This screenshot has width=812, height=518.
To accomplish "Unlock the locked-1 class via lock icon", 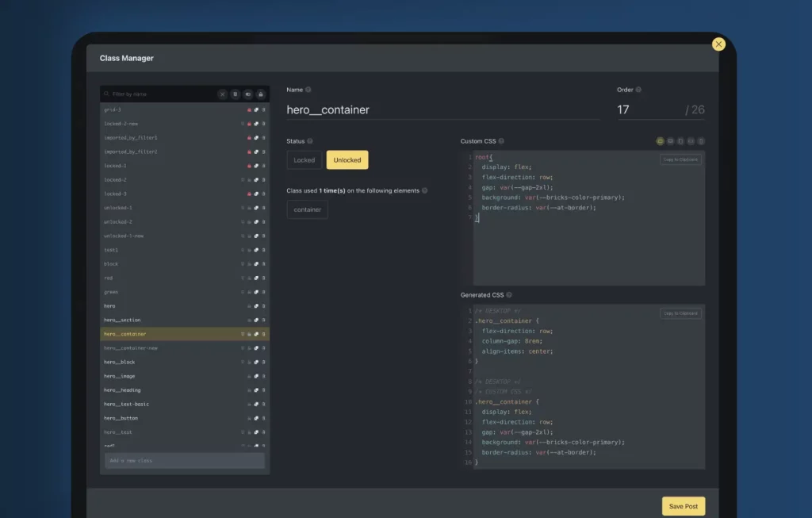I will point(249,166).
